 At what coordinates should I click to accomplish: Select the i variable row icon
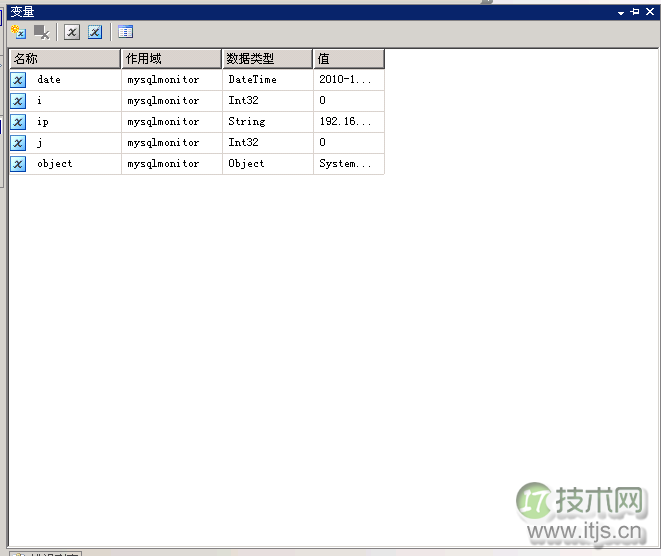click(18, 101)
